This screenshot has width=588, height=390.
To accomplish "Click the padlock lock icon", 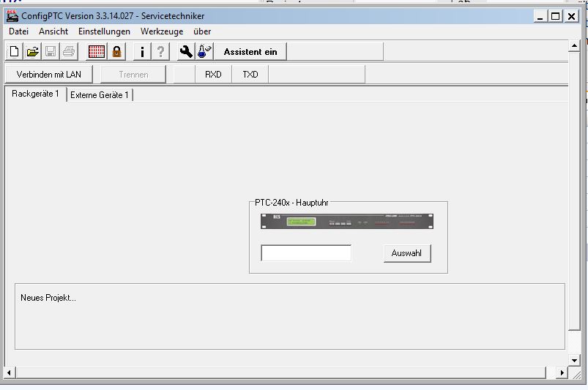I will (x=116, y=52).
